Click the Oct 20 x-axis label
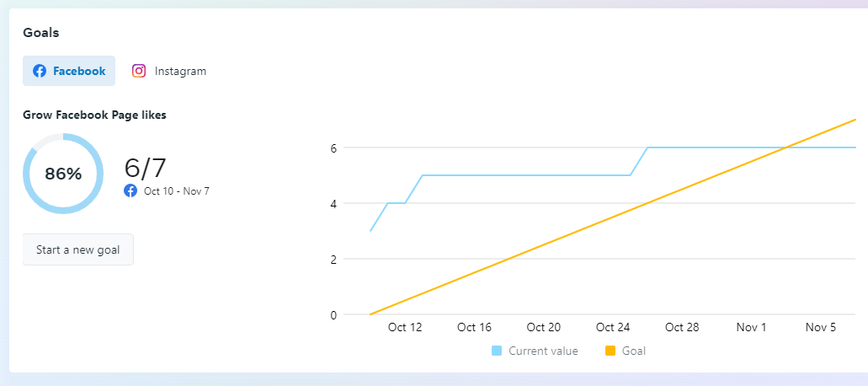Viewport: 868px width, 386px height. 543,328
